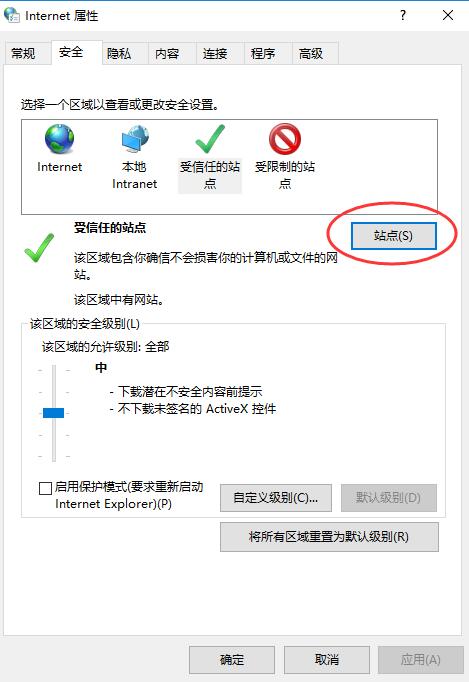
Task: Click the question mark help icon
Action: click(403, 15)
